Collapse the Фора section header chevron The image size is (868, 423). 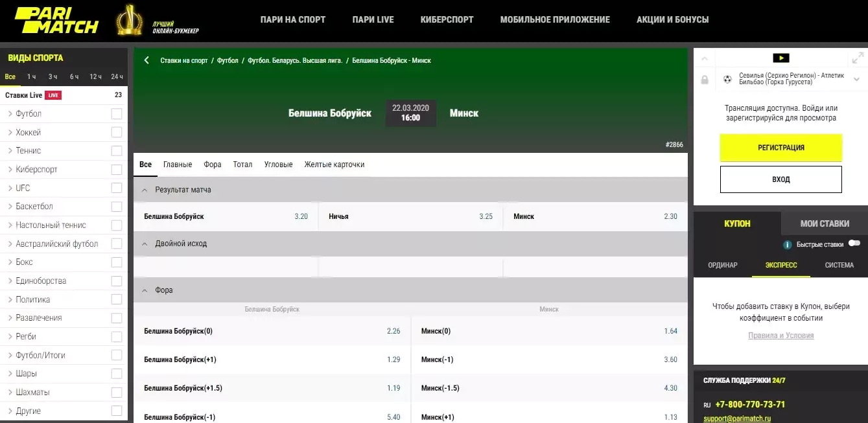[145, 290]
